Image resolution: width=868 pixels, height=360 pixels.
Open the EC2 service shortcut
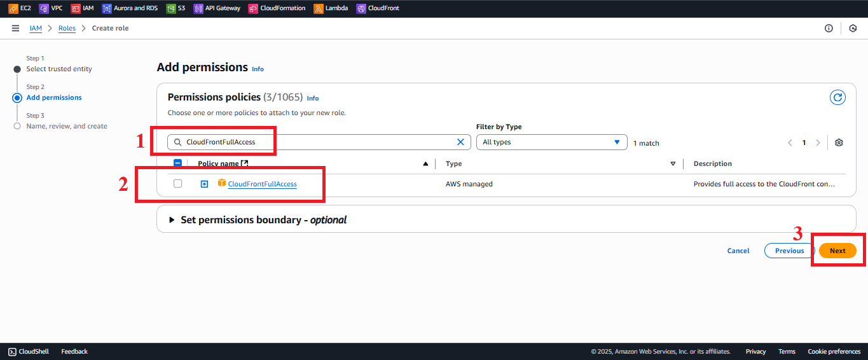coord(20,8)
